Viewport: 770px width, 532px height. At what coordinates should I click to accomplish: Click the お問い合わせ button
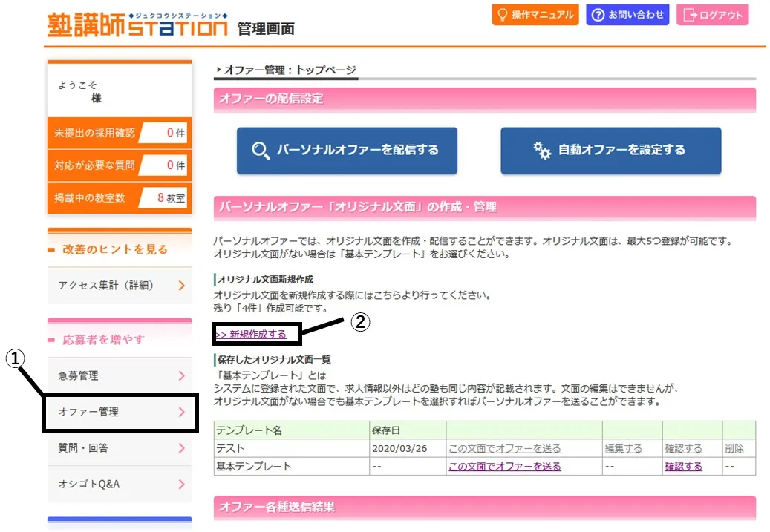coord(627,15)
